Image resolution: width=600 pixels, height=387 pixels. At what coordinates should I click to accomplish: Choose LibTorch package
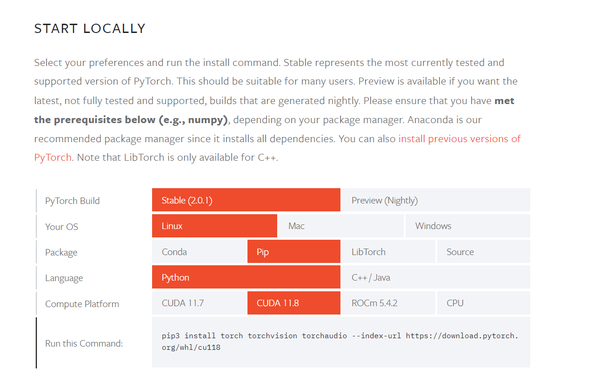[388, 251]
